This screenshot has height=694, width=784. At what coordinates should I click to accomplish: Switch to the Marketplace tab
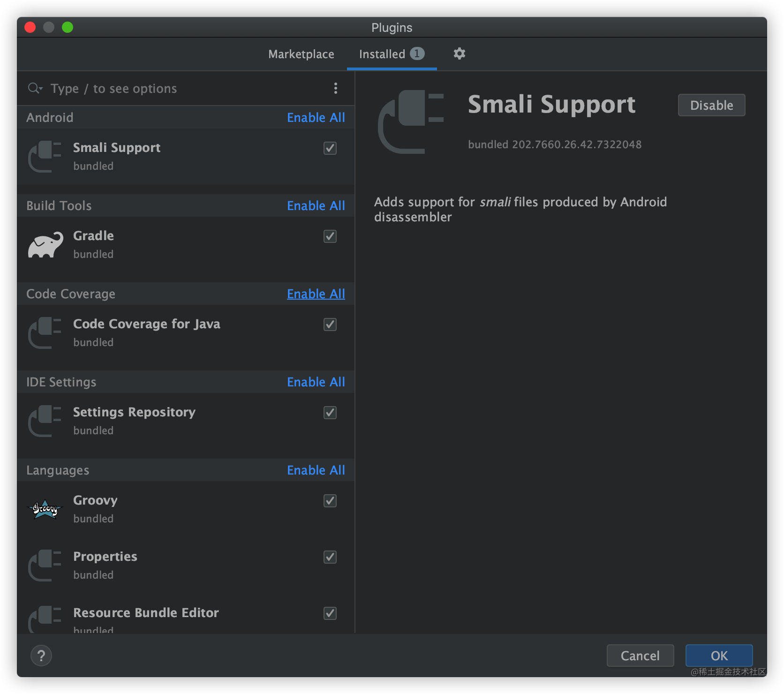pyautogui.click(x=301, y=54)
